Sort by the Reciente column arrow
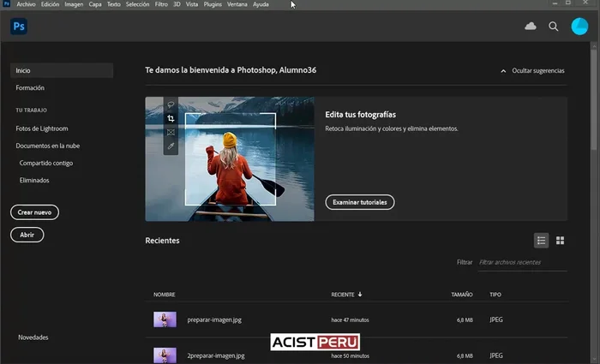The image size is (600, 364). 360,295
